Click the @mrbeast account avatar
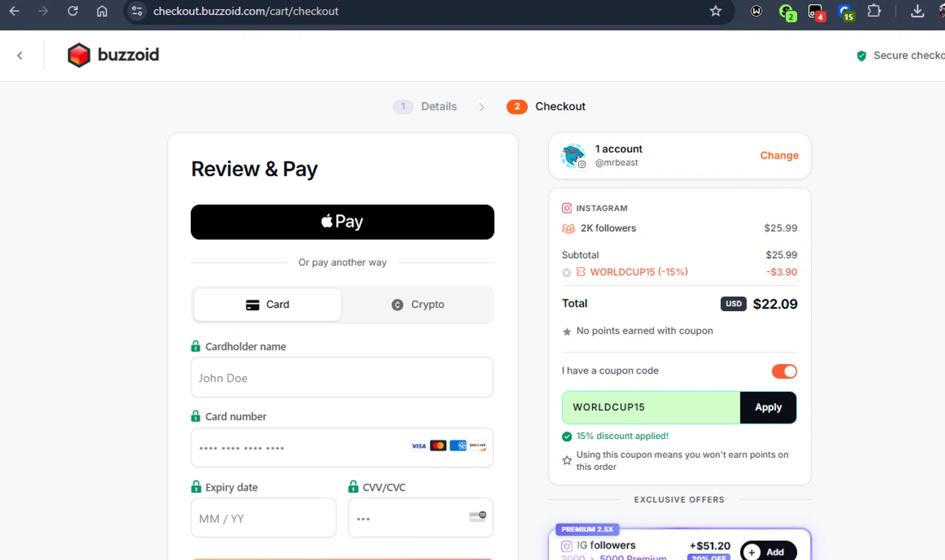Viewport: 945px width, 560px height. pyautogui.click(x=573, y=156)
